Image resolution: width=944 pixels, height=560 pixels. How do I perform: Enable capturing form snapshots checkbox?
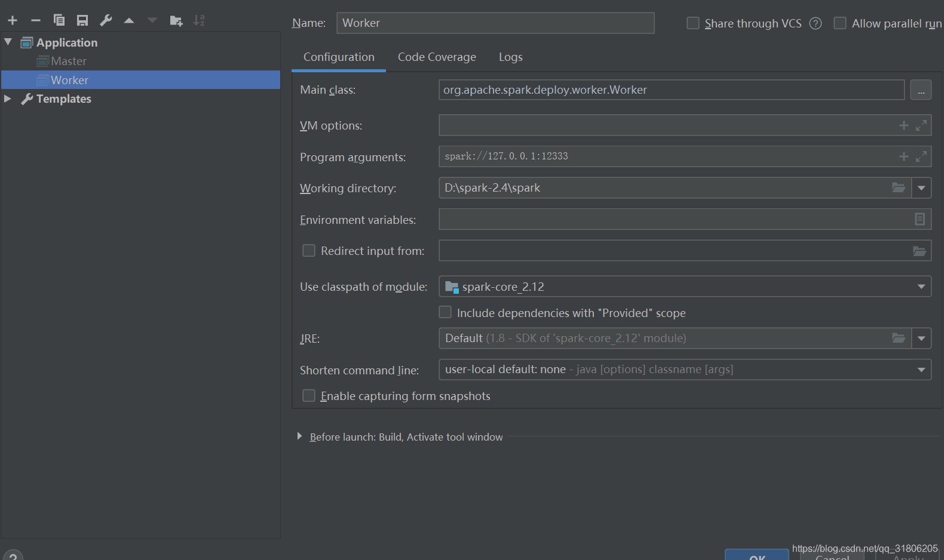tap(309, 396)
